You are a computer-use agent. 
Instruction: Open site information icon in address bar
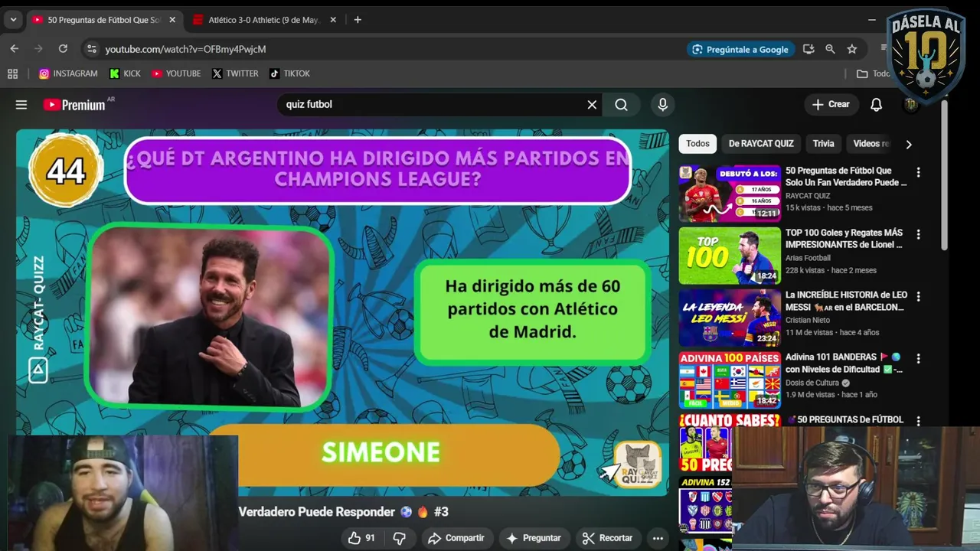point(92,49)
